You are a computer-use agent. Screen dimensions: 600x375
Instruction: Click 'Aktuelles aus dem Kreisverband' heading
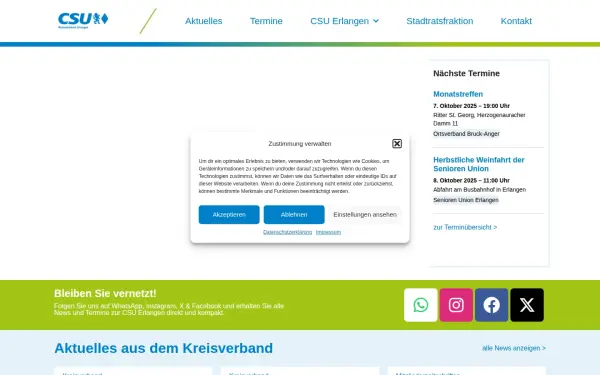(x=163, y=348)
